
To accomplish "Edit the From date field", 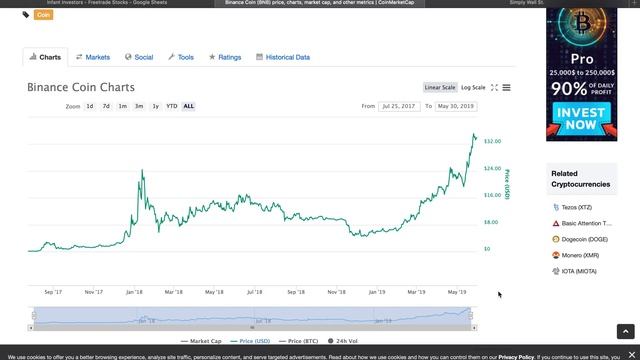I will (x=399, y=106).
